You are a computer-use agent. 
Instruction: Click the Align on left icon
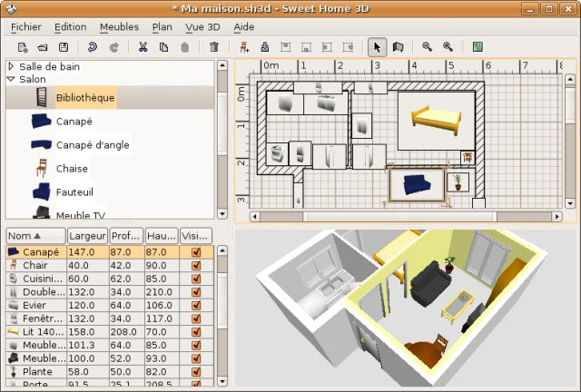tap(327, 47)
